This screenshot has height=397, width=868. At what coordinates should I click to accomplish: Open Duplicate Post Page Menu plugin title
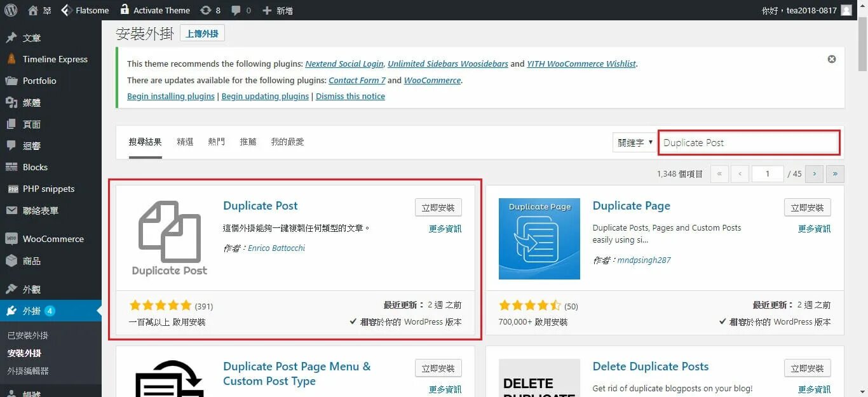coord(297,373)
